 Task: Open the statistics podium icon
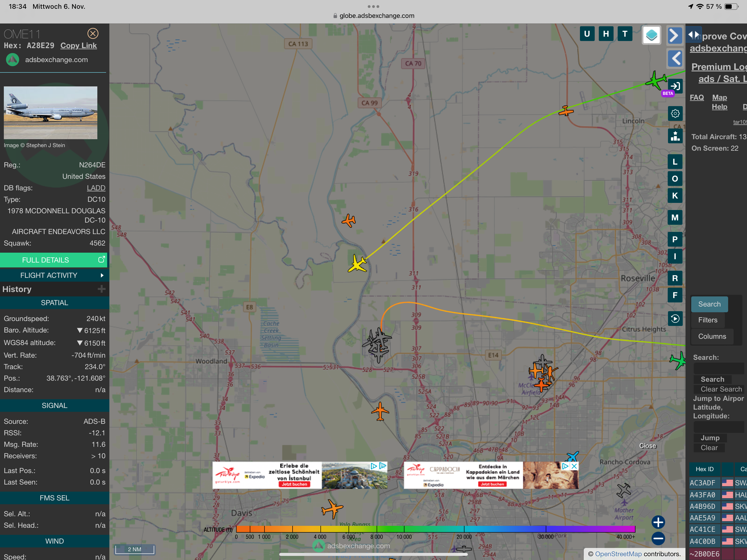675,136
